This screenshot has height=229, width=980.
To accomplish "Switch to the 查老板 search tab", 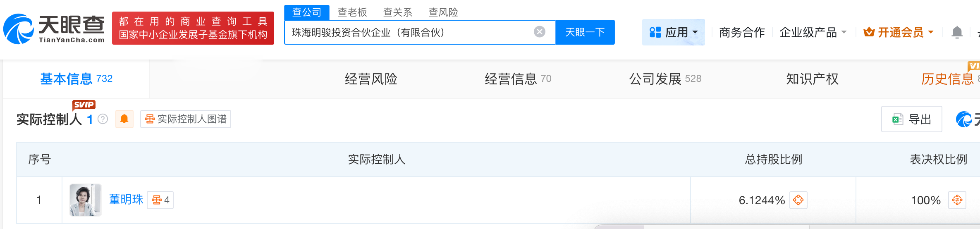I will pos(352,12).
